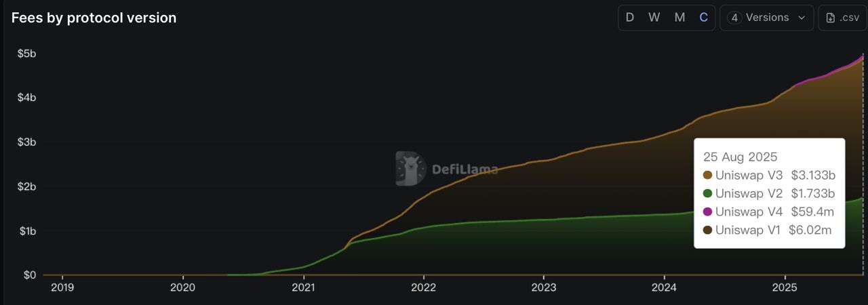Click the green Uniswap V2 legend dot
Viewport: 868px width, 305px height.
[x=708, y=194]
